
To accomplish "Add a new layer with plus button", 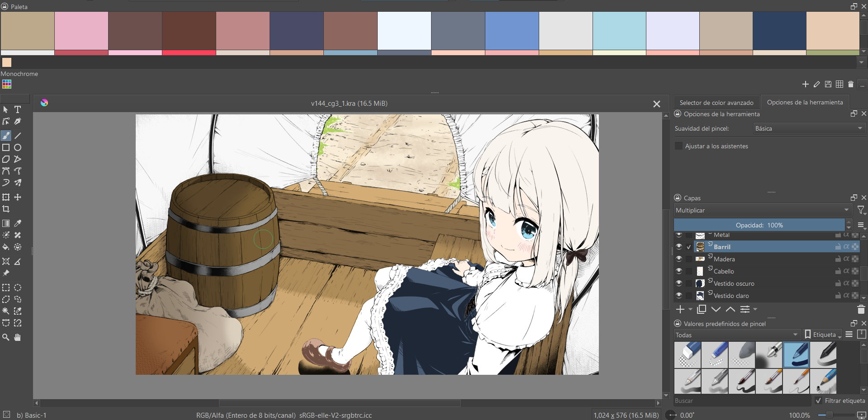I will 680,309.
